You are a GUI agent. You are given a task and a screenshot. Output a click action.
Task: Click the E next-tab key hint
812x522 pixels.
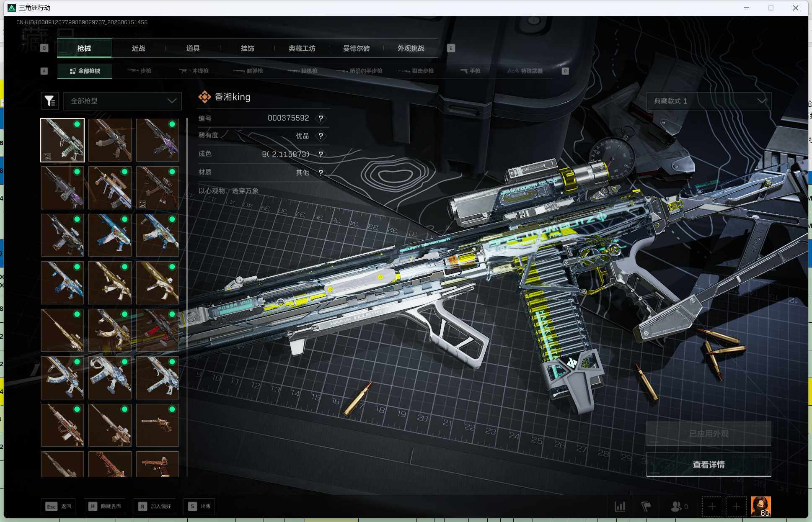point(451,48)
